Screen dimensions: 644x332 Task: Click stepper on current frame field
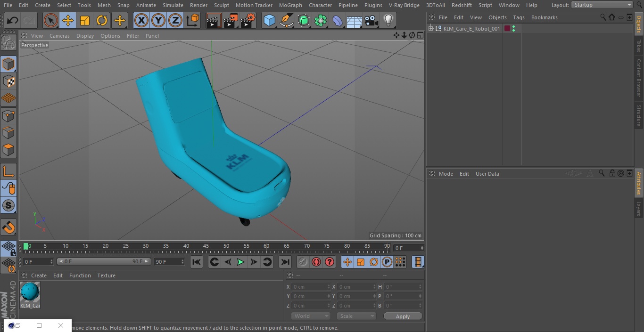(x=422, y=248)
